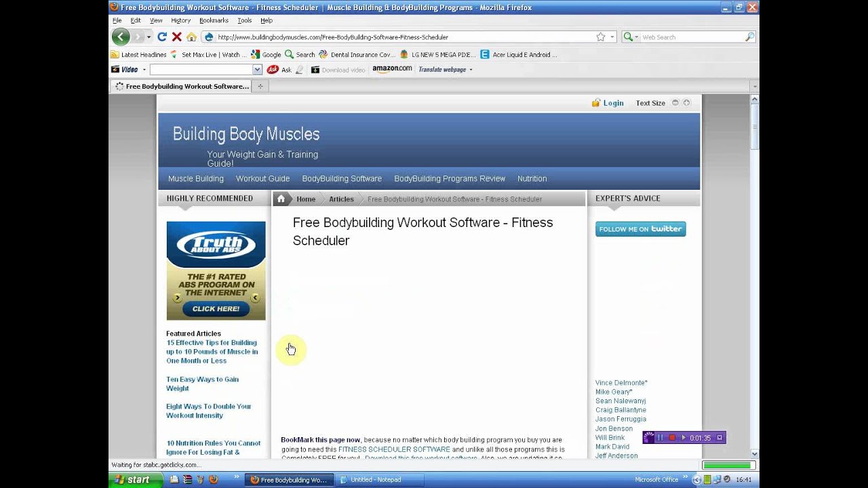Click the page's vertical scrollbar down arrow
868x488 pixels.
[x=755, y=453]
